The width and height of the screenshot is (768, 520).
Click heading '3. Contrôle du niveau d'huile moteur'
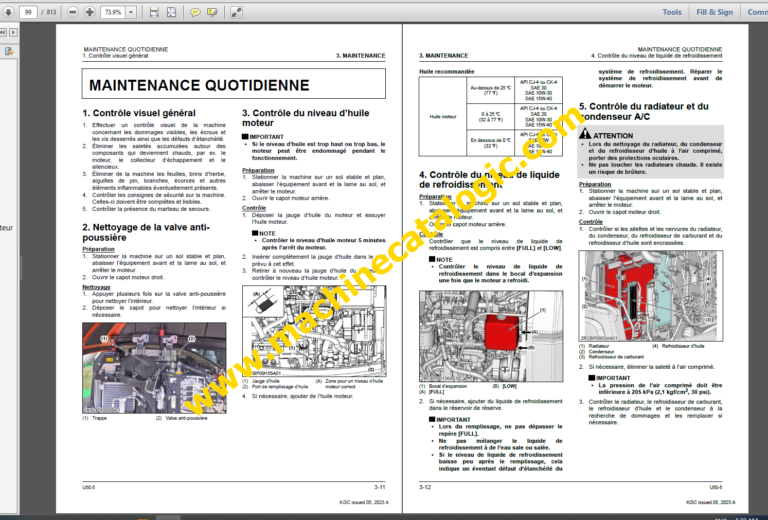click(306, 118)
